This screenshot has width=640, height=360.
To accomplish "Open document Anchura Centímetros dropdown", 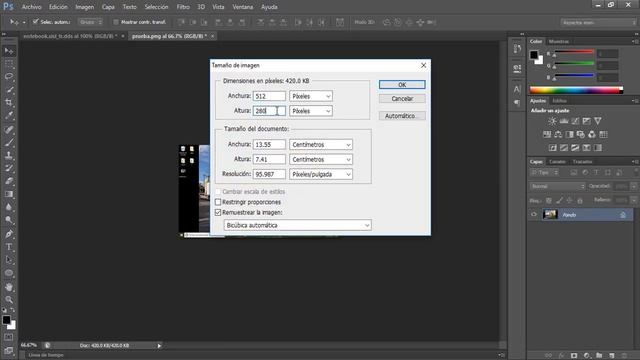I will point(321,144).
